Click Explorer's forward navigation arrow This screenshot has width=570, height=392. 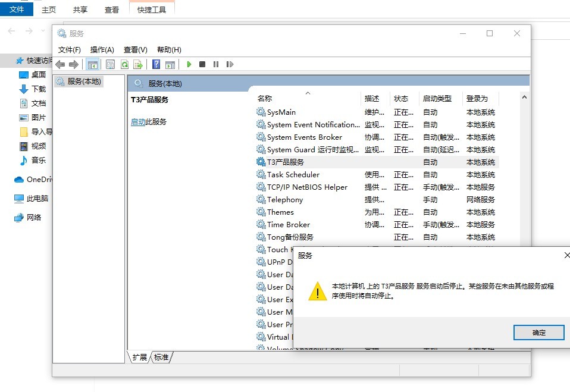(x=29, y=31)
